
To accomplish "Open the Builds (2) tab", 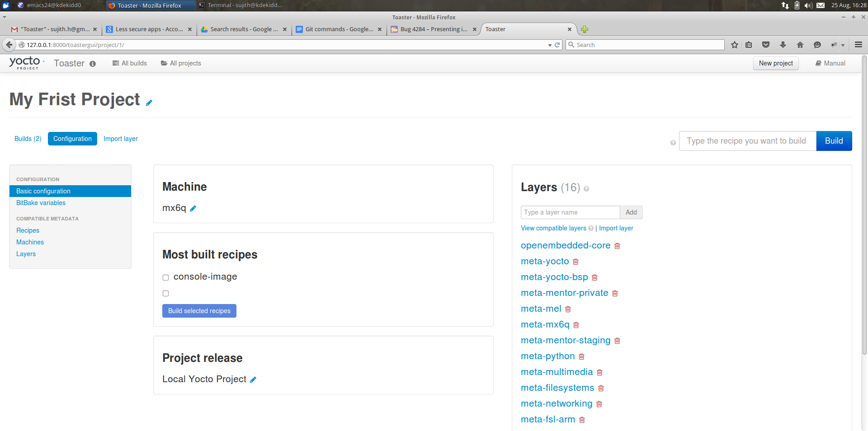I will point(28,139).
